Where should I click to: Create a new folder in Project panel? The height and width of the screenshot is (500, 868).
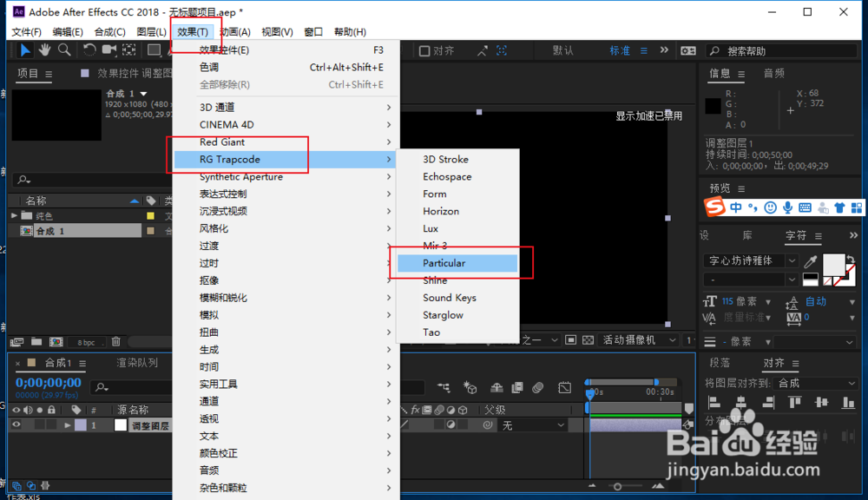(36, 342)
